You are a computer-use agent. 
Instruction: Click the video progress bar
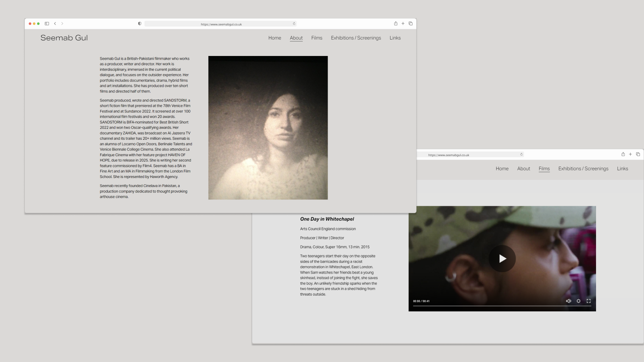pyautogui.click(x=502, y=306)
